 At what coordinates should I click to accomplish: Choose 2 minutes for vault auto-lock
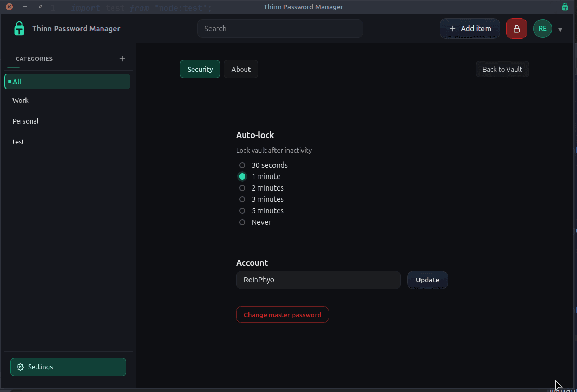tap(242, 187)
